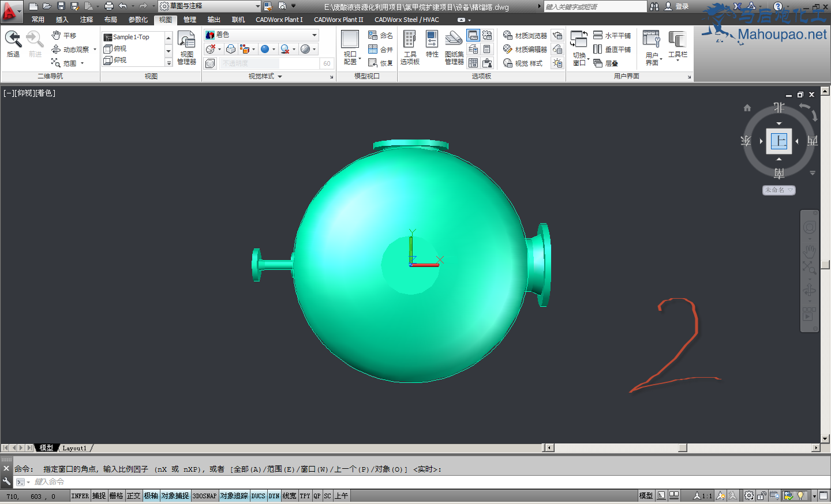Click the ViewCube home icon
The image size is (831, 504).
pyautogui.click(x=747, y=108)
